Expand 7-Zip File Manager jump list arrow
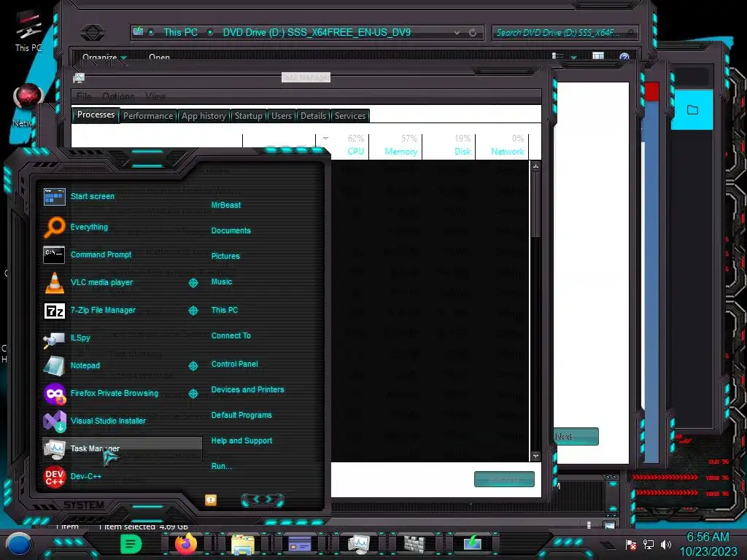This screenshot has height=560, width=747. point(193,311)
